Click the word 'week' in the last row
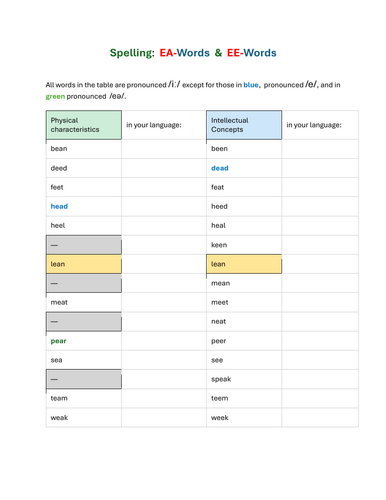 (220, 418)
